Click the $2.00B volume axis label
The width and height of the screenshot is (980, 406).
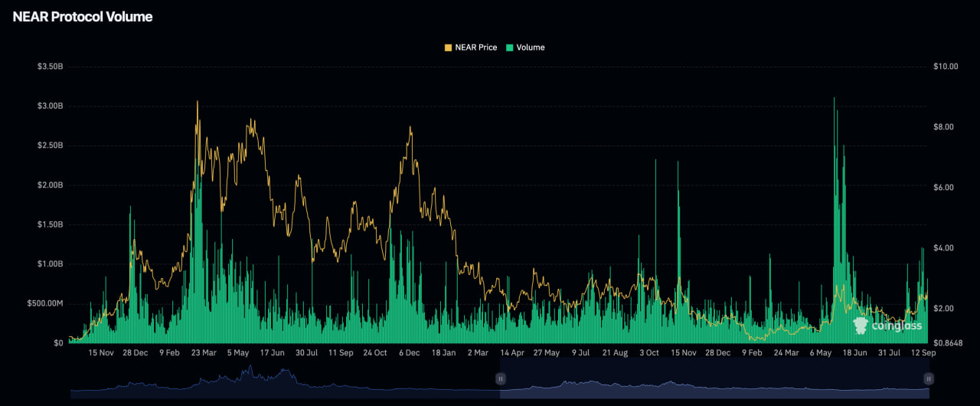[50, 185]
